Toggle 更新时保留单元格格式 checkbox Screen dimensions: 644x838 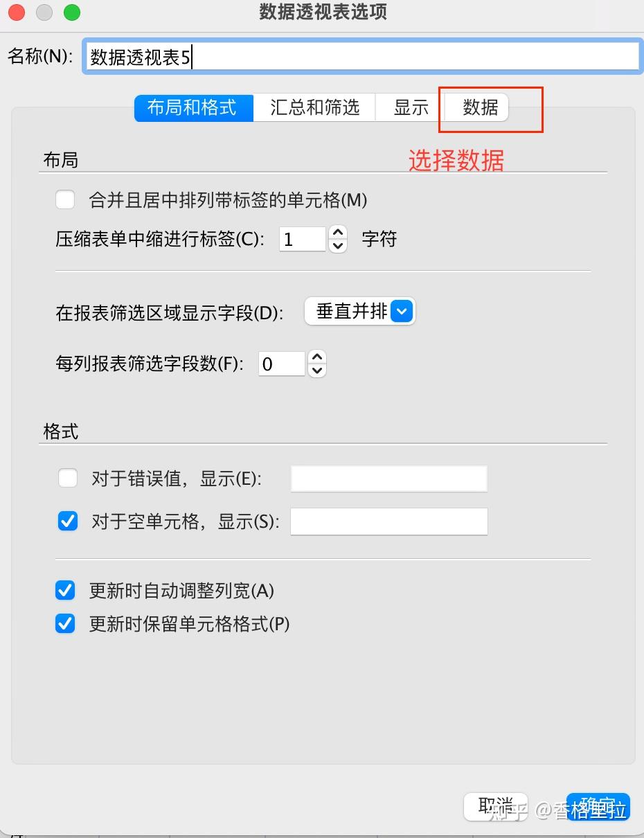(65, 624)
